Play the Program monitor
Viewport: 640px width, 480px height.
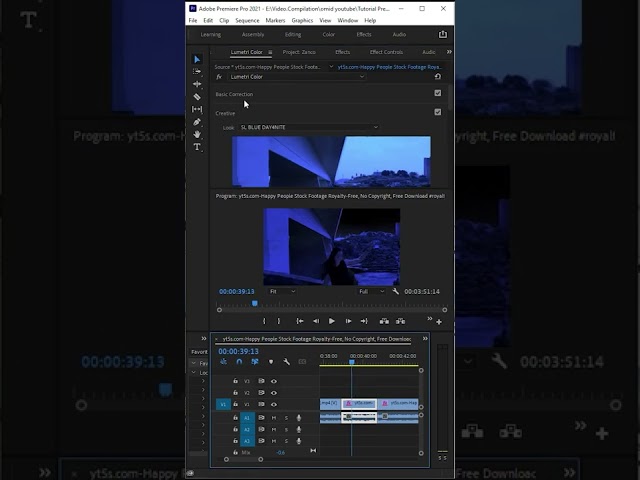pyautogui.click(x=331, y=321)
